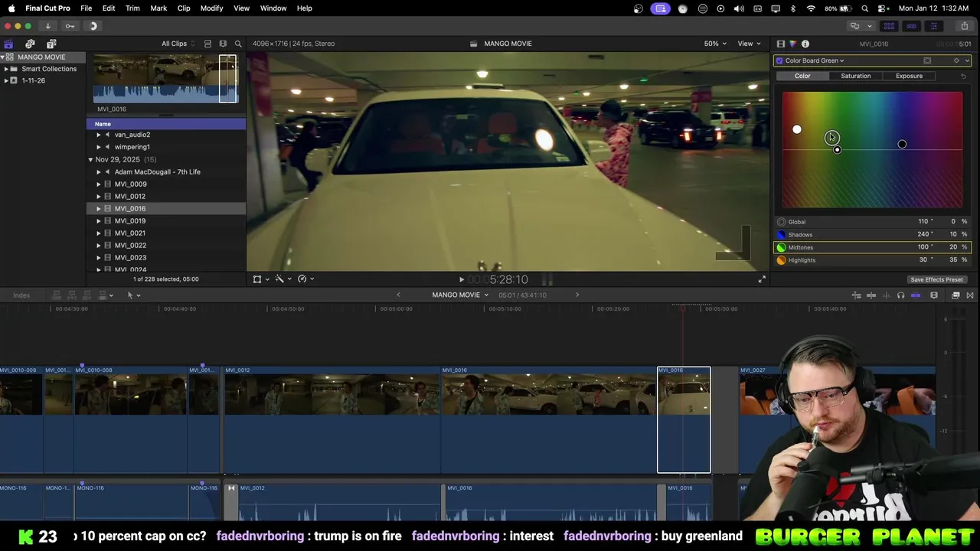Open the Color Board Green correction dropdown
This screenshot has height=551, width=980.
[815, 60]
